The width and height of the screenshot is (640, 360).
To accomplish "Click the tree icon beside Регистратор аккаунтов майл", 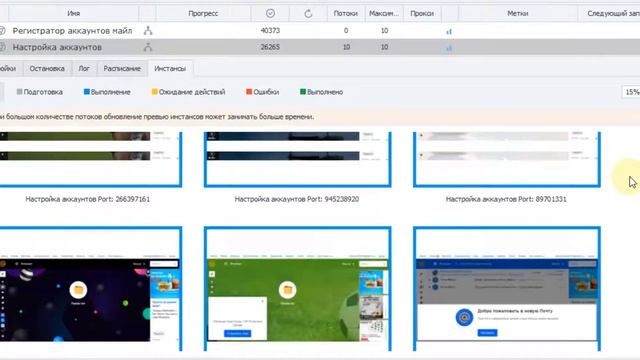I will coord(148,31).
